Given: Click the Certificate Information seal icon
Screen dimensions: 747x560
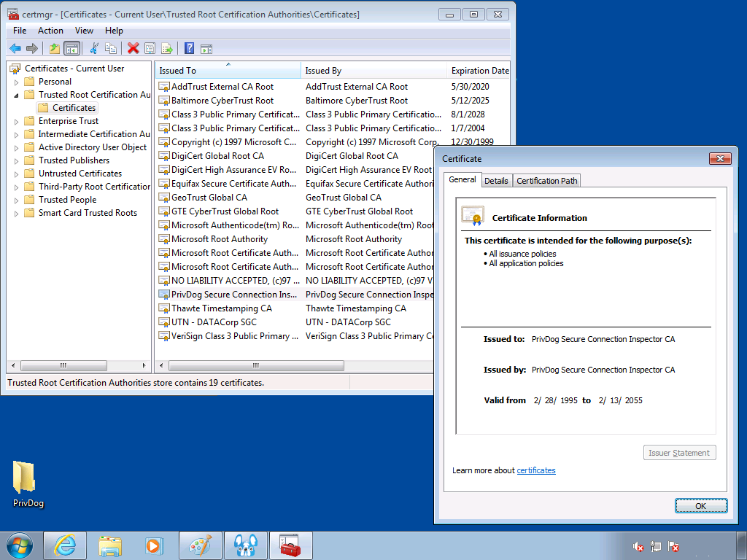Looking at the screenshot, I should tap(473, 216).
